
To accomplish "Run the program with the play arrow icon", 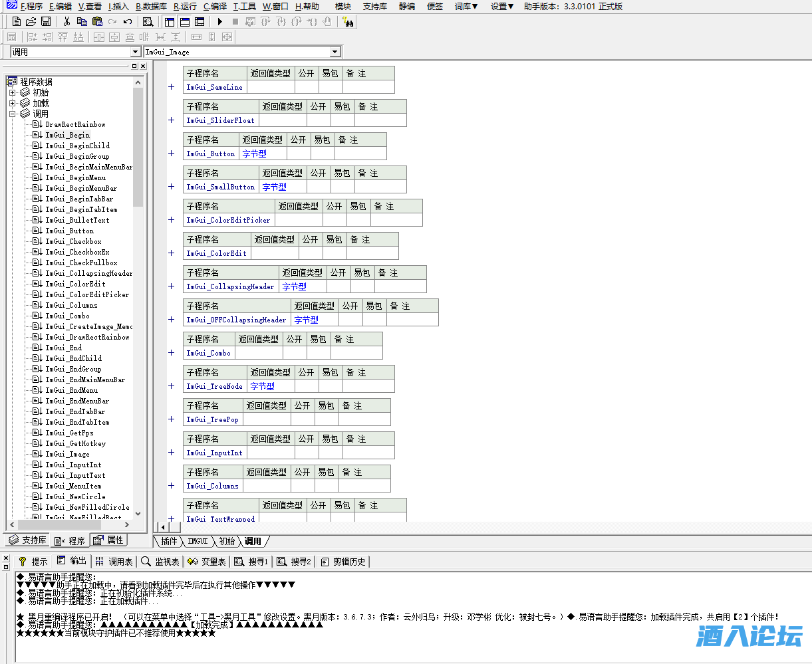I will point(220,22).
